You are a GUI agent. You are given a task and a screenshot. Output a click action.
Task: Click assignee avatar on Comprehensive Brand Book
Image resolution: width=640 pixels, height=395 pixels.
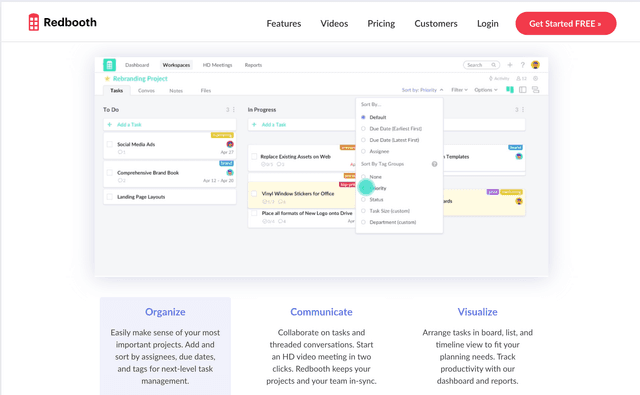[230, 173]
